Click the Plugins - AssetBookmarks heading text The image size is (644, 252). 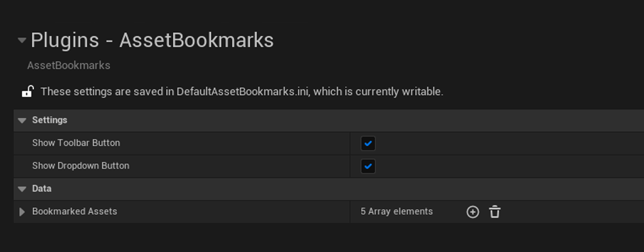pyautogui.click(x=152, y=40)
